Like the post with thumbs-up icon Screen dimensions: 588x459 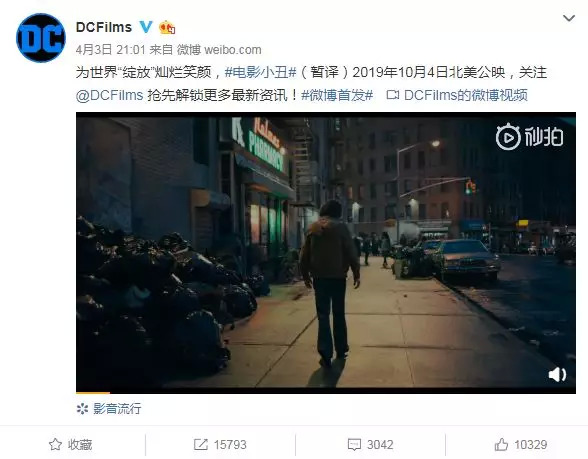[501, 445]
